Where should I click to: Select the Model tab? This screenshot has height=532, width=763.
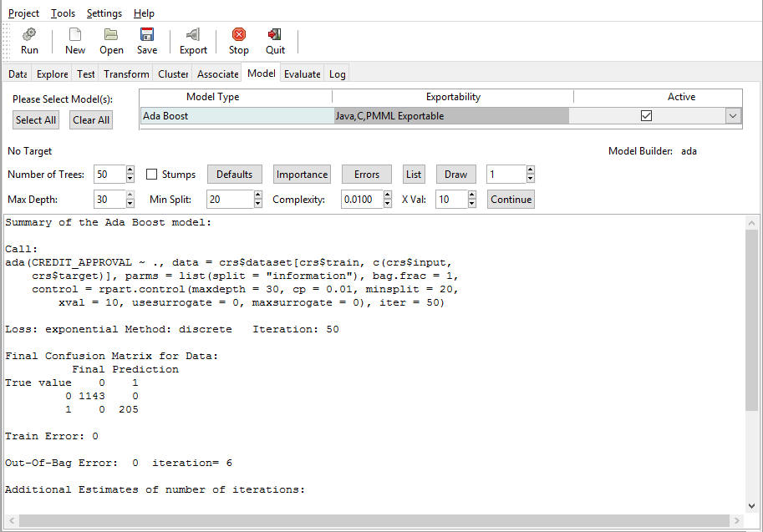[x=262, y=73]
